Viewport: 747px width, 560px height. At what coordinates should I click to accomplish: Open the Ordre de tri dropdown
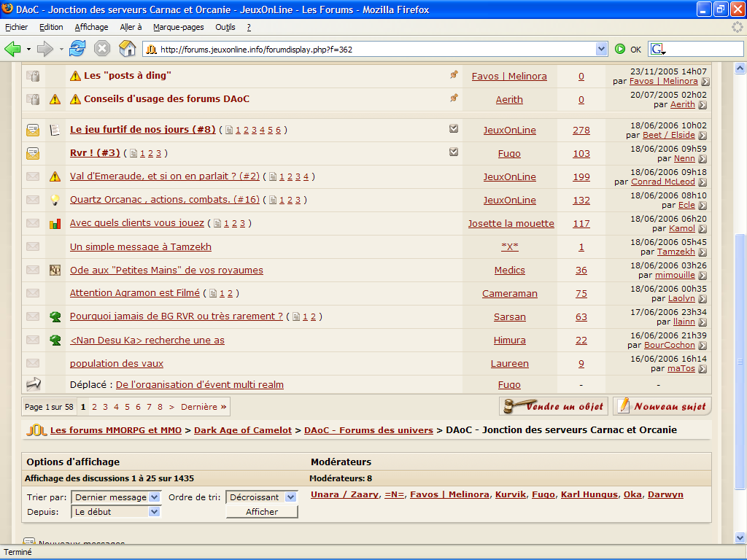(x=262, y=497)
